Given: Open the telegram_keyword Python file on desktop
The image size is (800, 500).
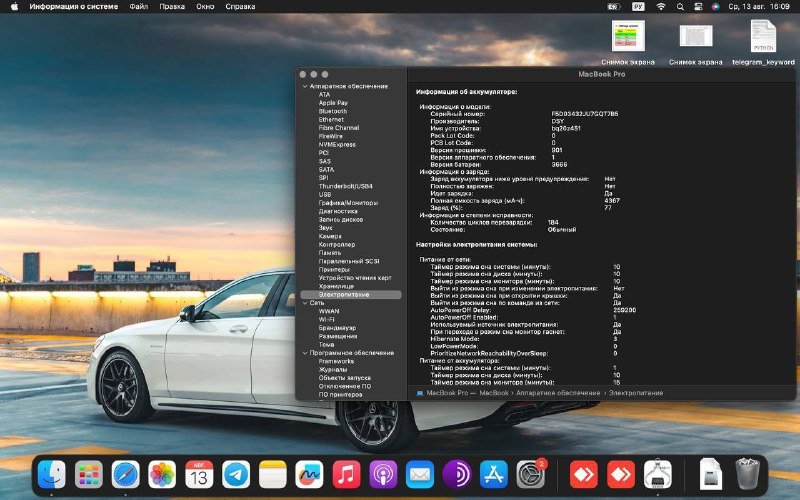Looking at the screenshot, I should (763, 43).
